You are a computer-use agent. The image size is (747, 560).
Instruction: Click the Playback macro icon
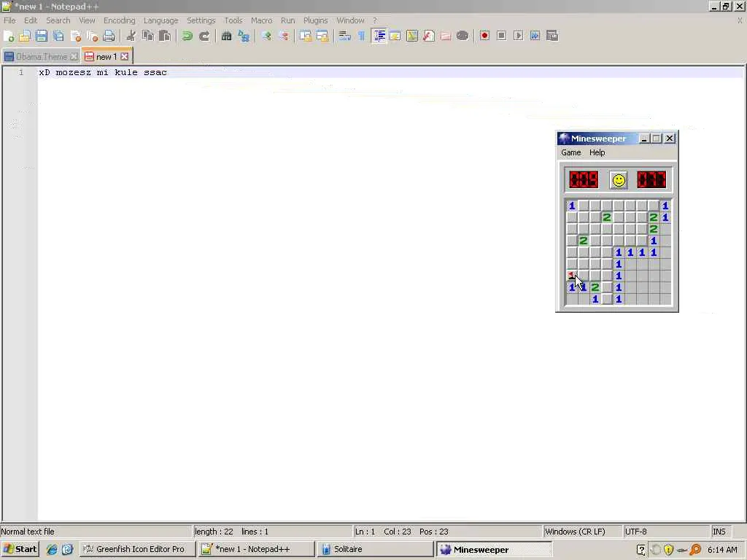[519, 36]
